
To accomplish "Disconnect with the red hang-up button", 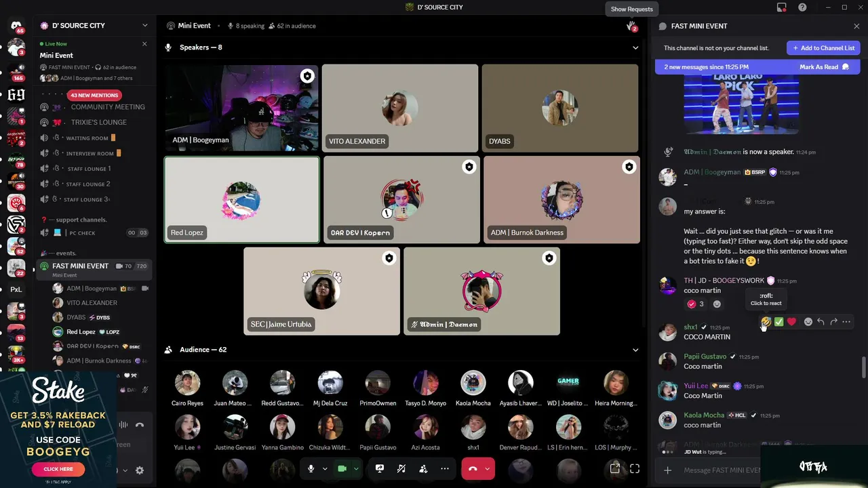I will (473, 468).
